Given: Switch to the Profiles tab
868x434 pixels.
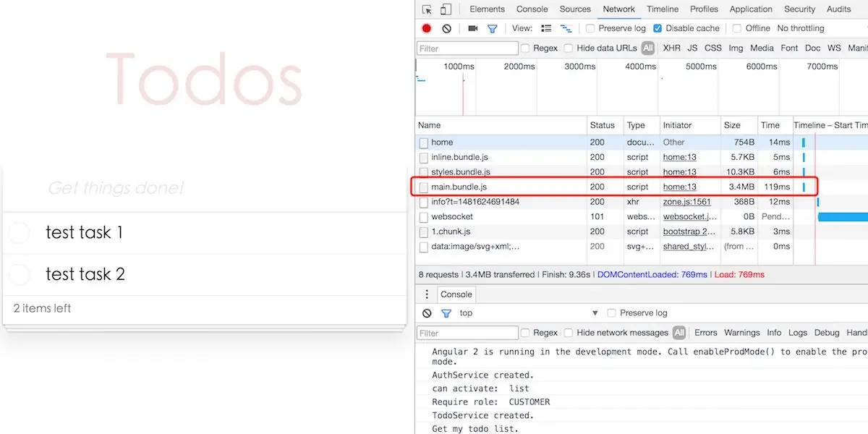Looking at the screenshot, I should tap(704, 9).
